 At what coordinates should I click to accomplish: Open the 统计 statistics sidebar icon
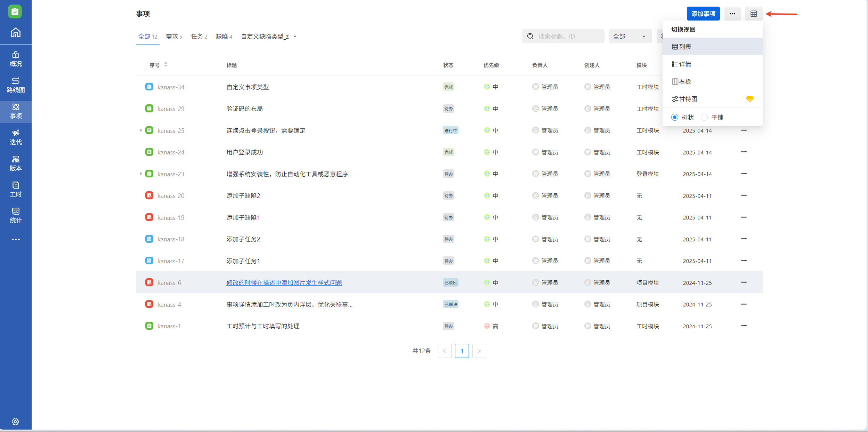16,215
